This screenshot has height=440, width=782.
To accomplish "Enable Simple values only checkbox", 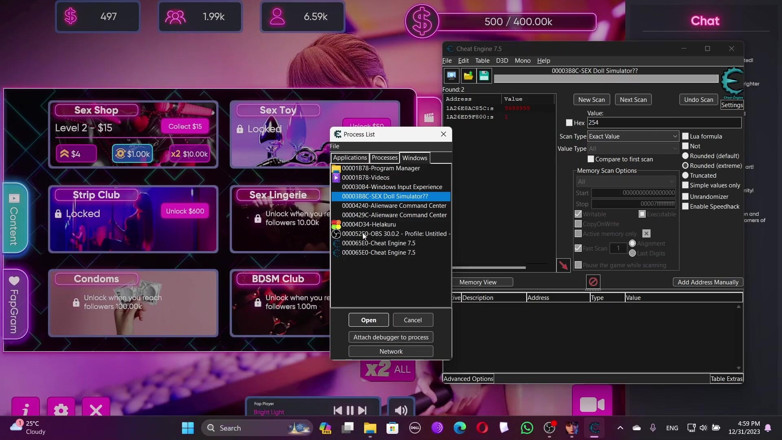I will pos(685,185).
